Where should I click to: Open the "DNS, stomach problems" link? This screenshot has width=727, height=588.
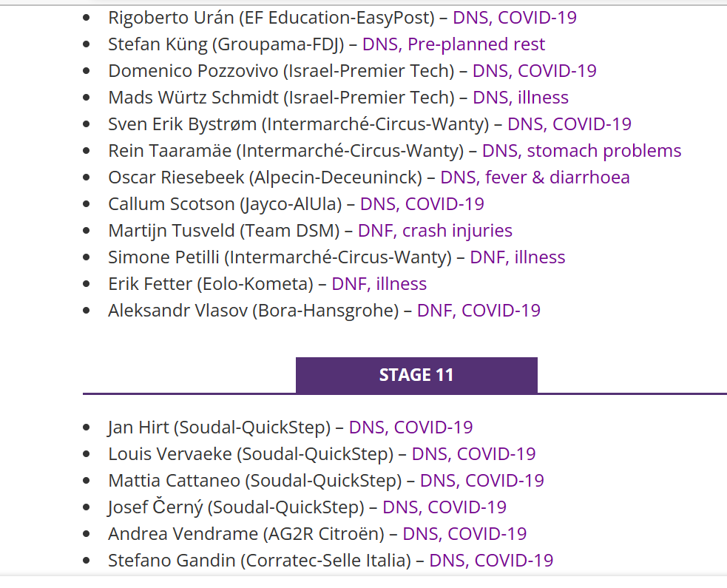(581, 151)
